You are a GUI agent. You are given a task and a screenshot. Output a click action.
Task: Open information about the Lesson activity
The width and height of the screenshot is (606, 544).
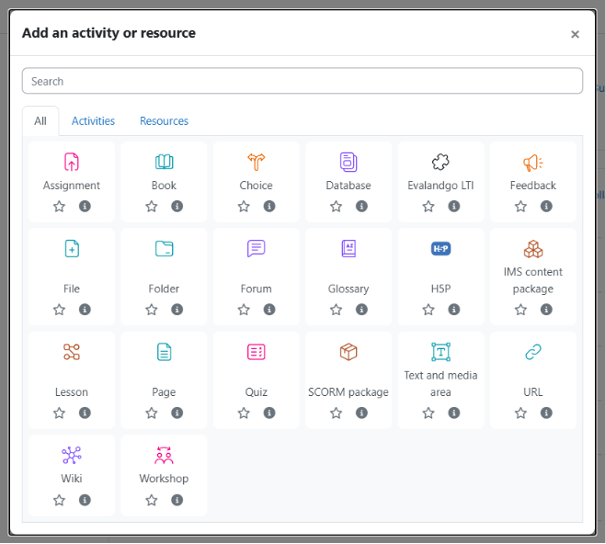click(x=85, y=413)
